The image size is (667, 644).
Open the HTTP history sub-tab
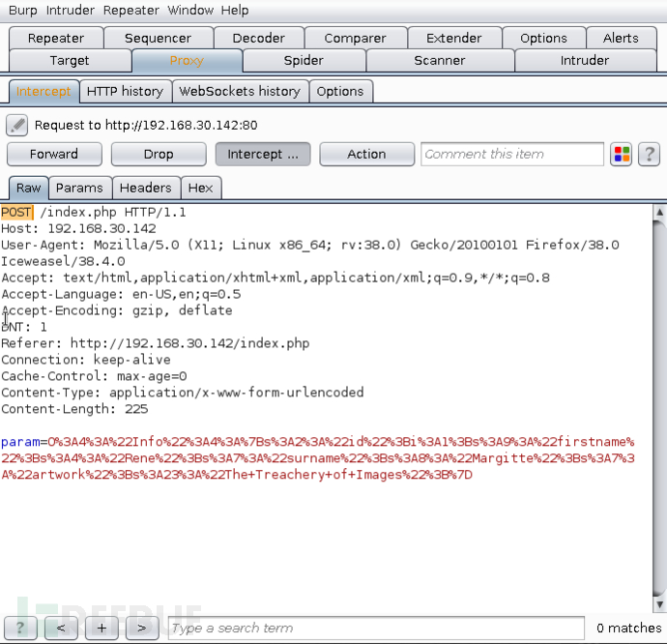coord(125,91)
